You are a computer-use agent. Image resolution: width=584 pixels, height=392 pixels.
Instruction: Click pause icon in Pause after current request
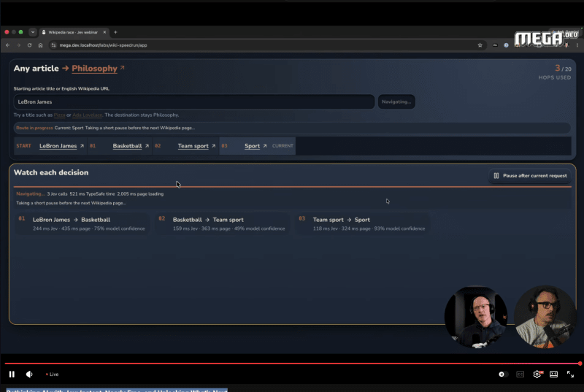click(496, 176)
